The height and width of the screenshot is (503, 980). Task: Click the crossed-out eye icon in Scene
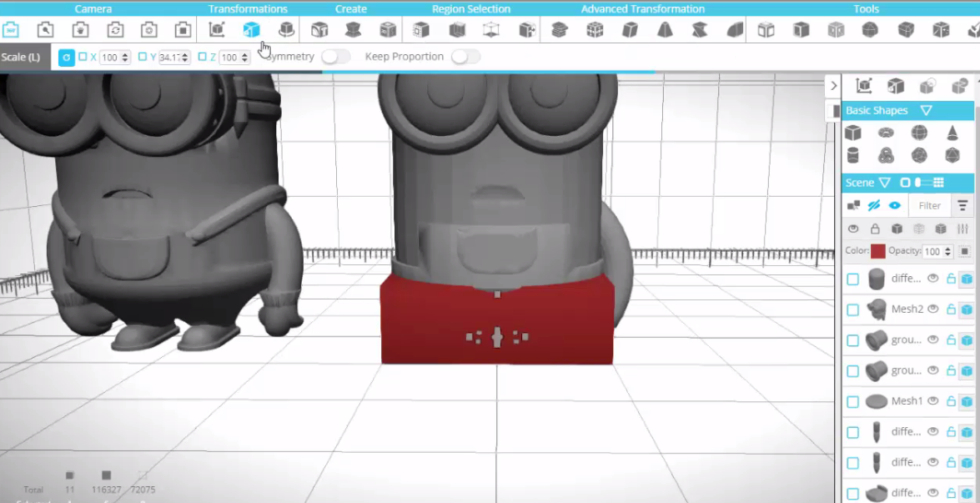874,205
